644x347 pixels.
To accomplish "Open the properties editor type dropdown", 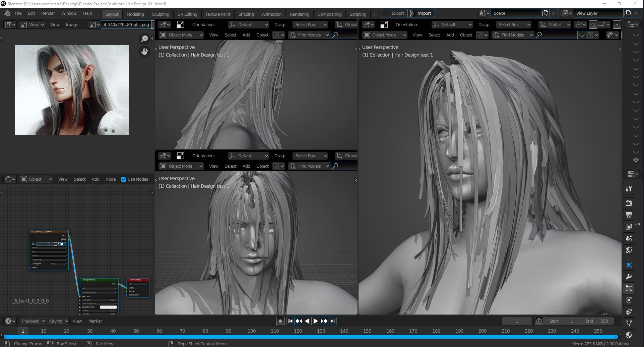I will (x=632, y=174).
